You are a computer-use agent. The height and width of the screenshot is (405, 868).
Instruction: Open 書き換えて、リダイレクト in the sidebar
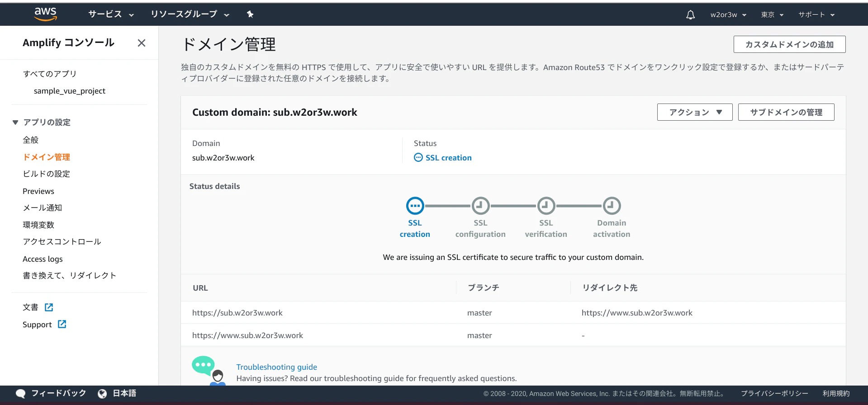click(x=70, y=276)
